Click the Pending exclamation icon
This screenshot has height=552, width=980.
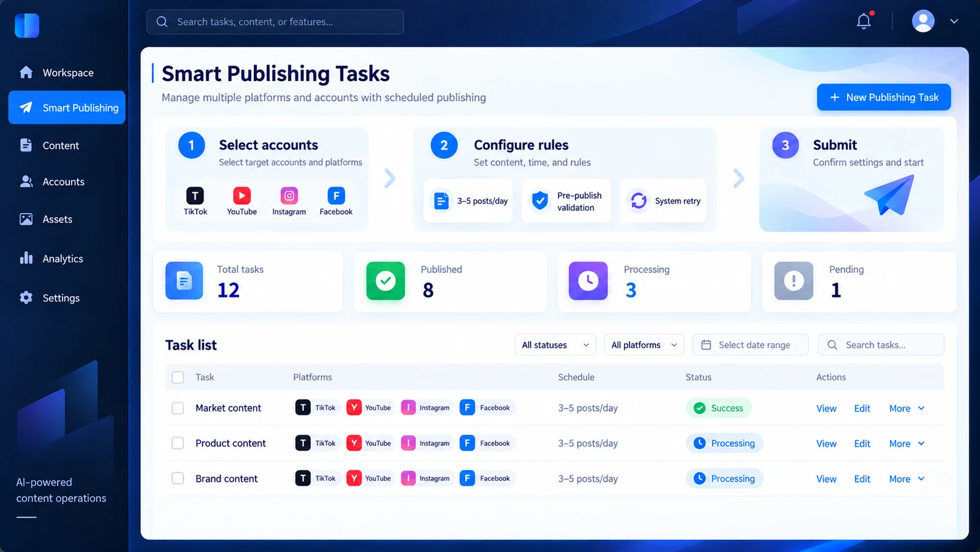point(794,281)
